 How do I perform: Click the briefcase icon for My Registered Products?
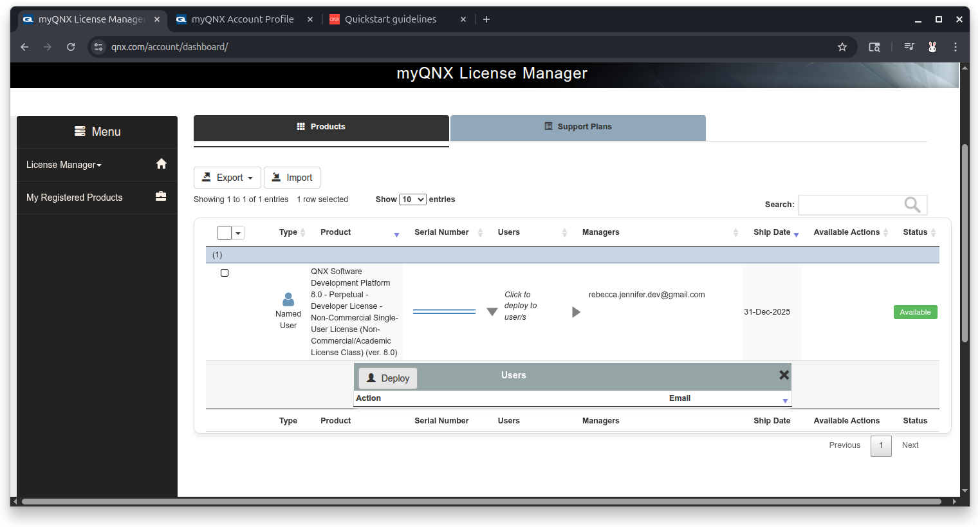tap(161, 196)
